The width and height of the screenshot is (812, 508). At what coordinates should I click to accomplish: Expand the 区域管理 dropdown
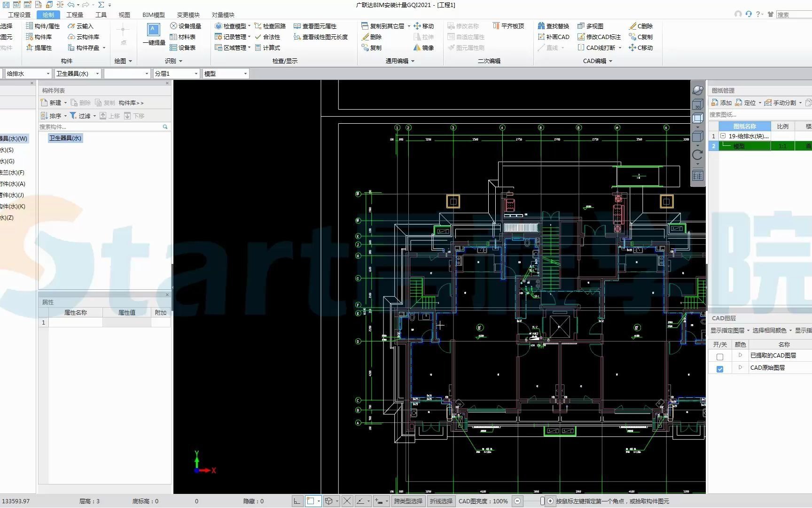[x=249, y=48]
